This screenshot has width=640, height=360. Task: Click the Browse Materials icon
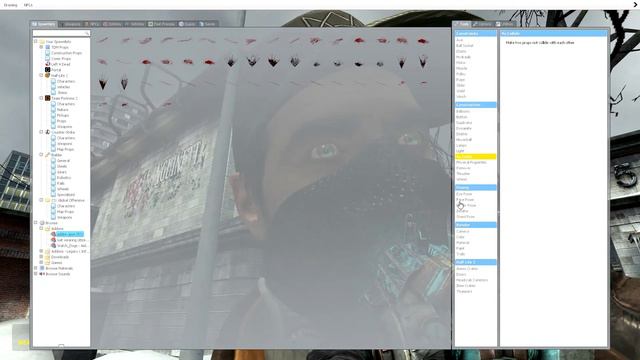coord(42,268)
